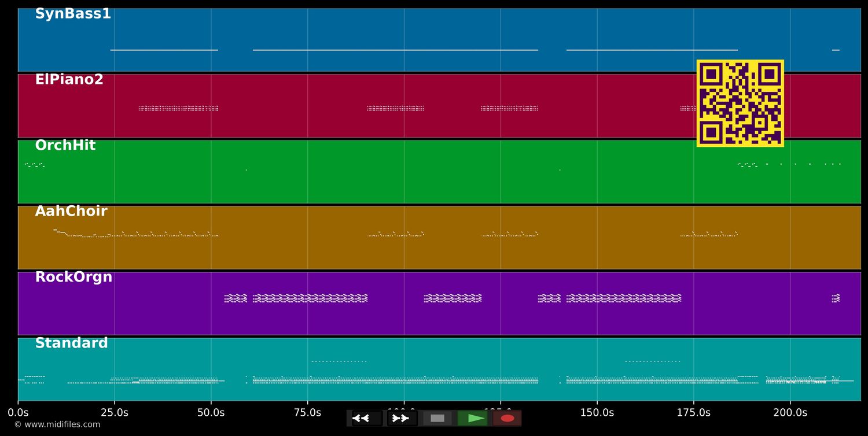Select the OrchHit track label
This screenshot has width=868, height=436.
click(65, 146)
